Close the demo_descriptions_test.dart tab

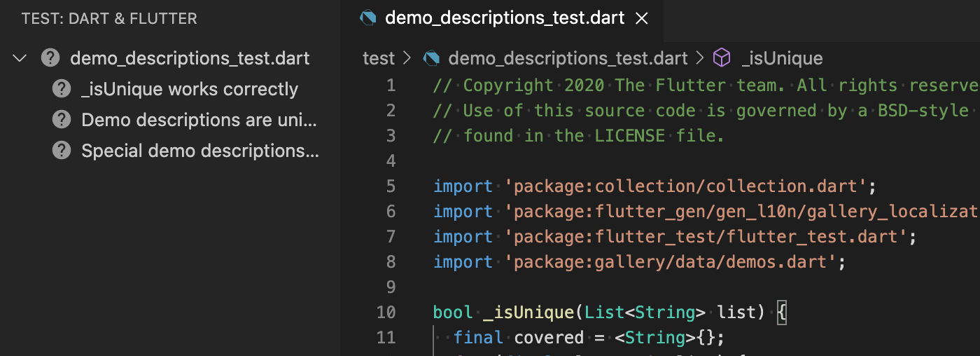[641, 18]
